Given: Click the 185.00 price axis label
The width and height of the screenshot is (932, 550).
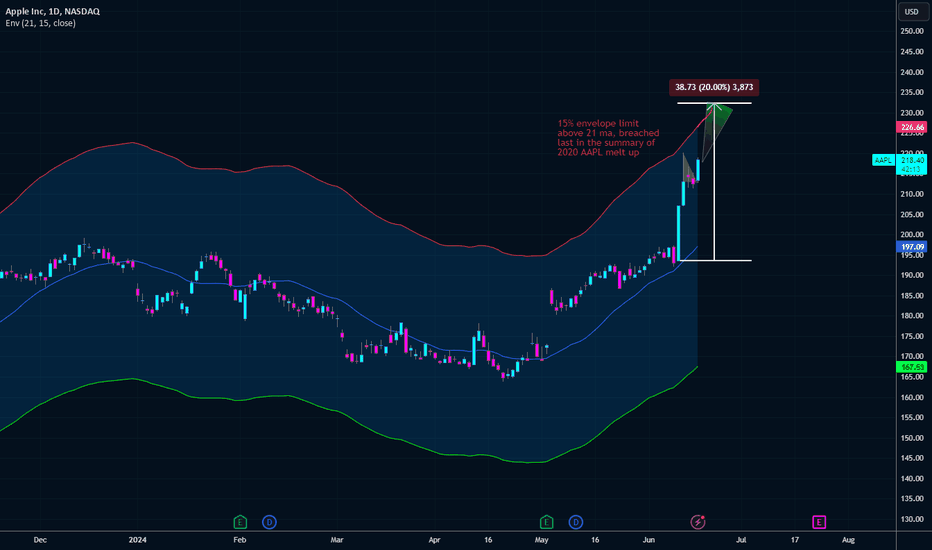Looking at the screenshot, I should click(x=912, y=296).
